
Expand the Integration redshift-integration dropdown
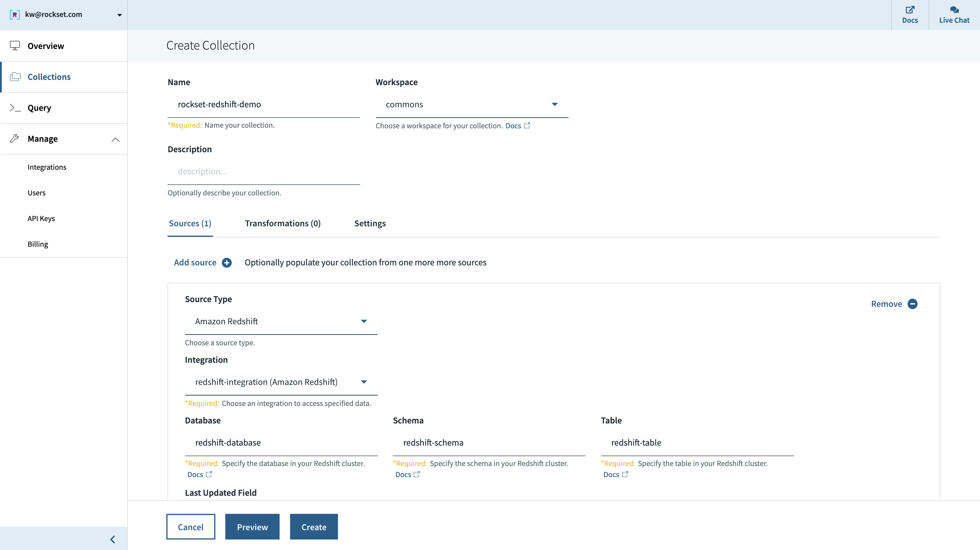click(x=363, y=382)
